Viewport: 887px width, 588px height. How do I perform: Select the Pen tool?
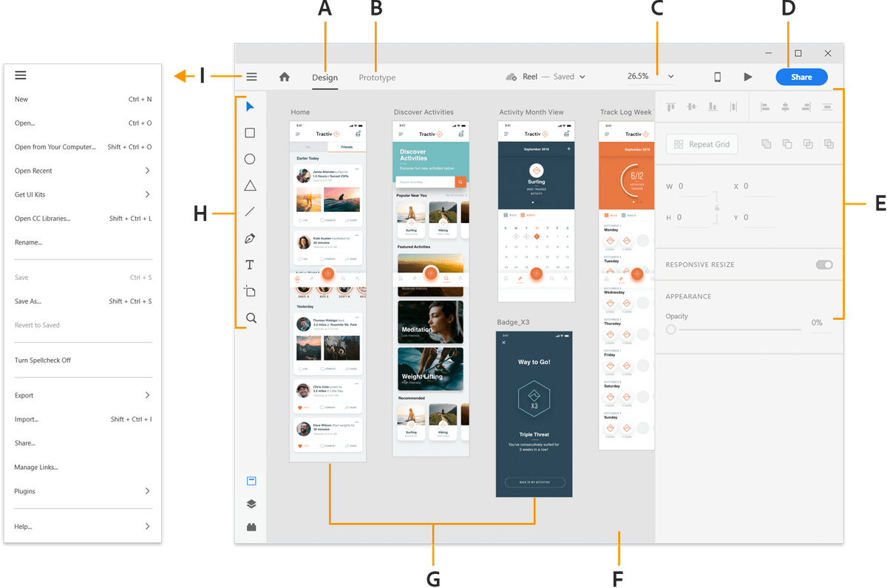click(250, 238)
